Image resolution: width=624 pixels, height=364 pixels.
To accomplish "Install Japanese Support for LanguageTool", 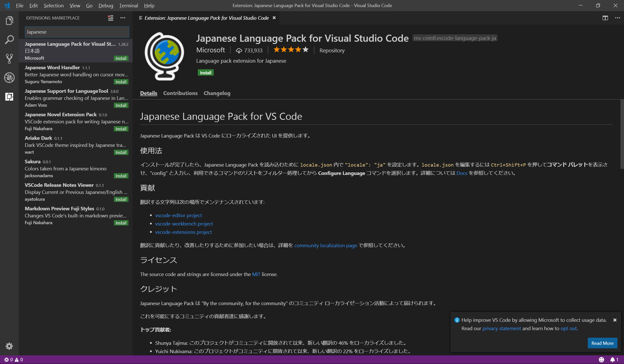I will point(121,105).
